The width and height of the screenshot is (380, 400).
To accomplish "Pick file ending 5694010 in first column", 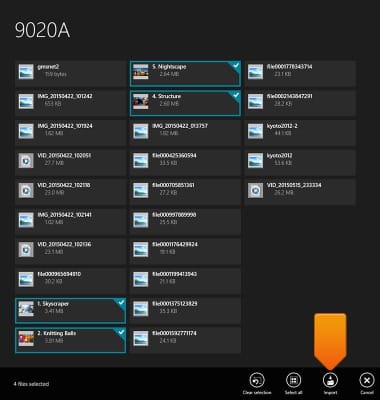I will [x=70, y=281].
